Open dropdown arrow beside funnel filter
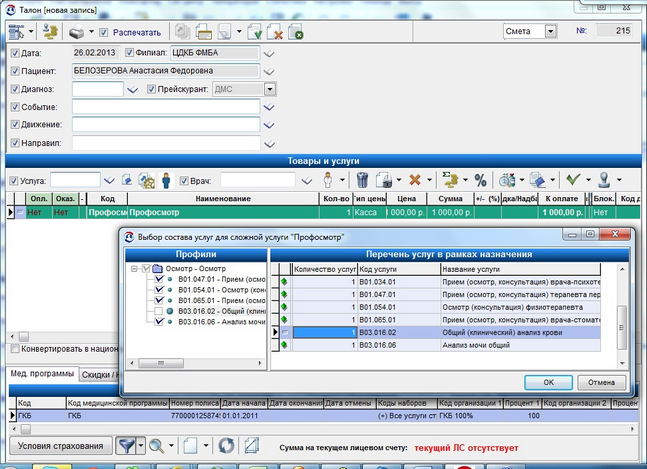Viewport: 647px width, 469px height. pyautogui.click(x=141, y=446)
